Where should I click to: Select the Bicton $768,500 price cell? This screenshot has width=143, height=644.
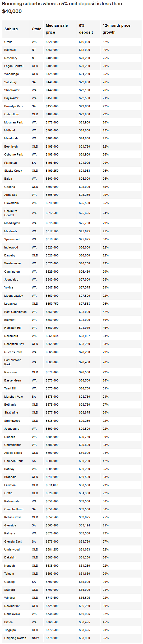[x=52, y=622]
